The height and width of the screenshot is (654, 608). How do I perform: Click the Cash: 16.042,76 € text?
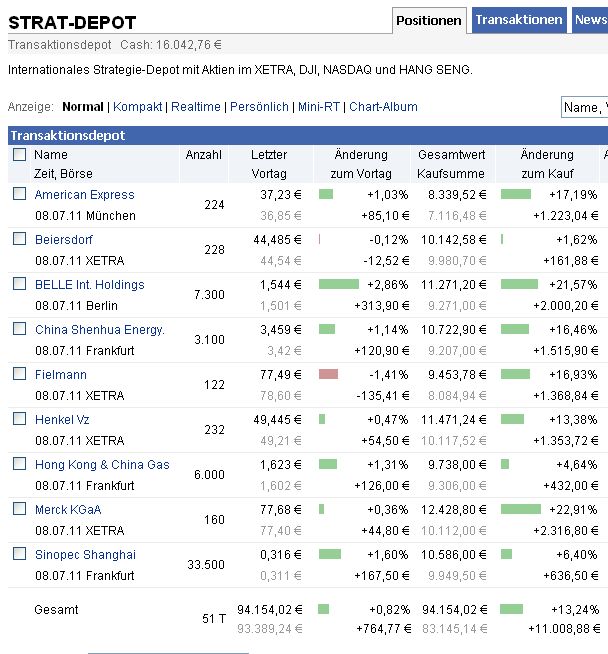tap(171, 45)
